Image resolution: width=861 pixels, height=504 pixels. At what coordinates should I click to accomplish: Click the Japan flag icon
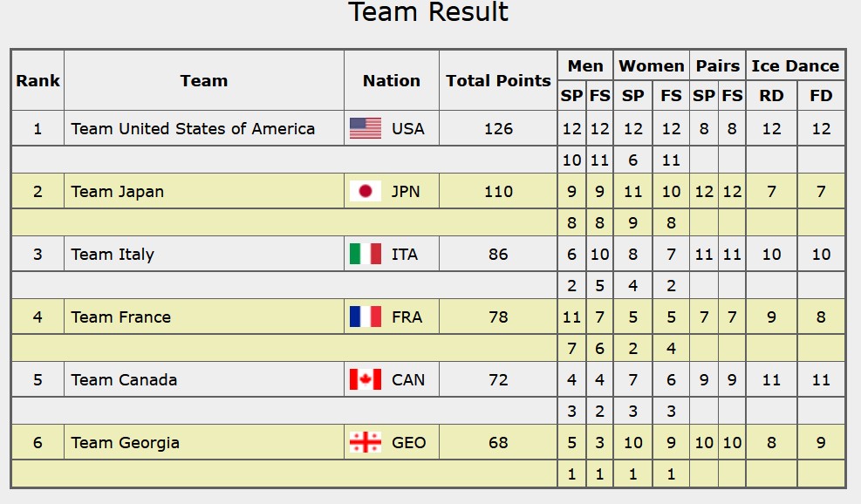pyautogui.click(x=366, y=191)
